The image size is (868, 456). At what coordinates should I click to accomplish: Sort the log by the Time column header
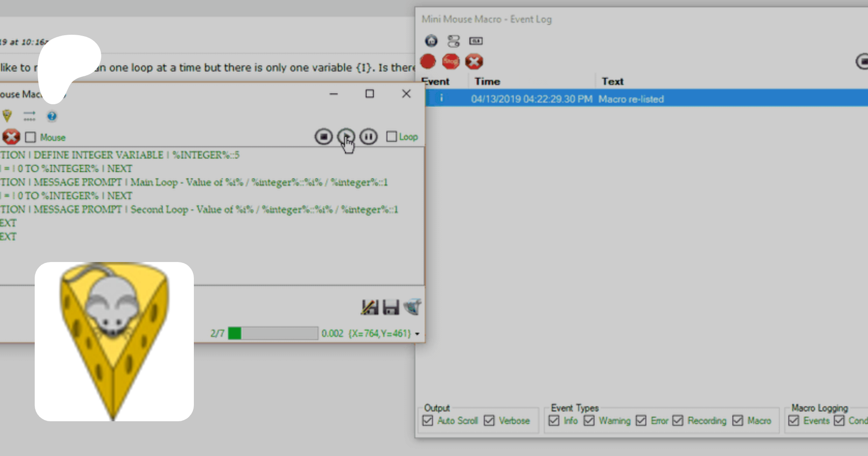coord(487,82)
